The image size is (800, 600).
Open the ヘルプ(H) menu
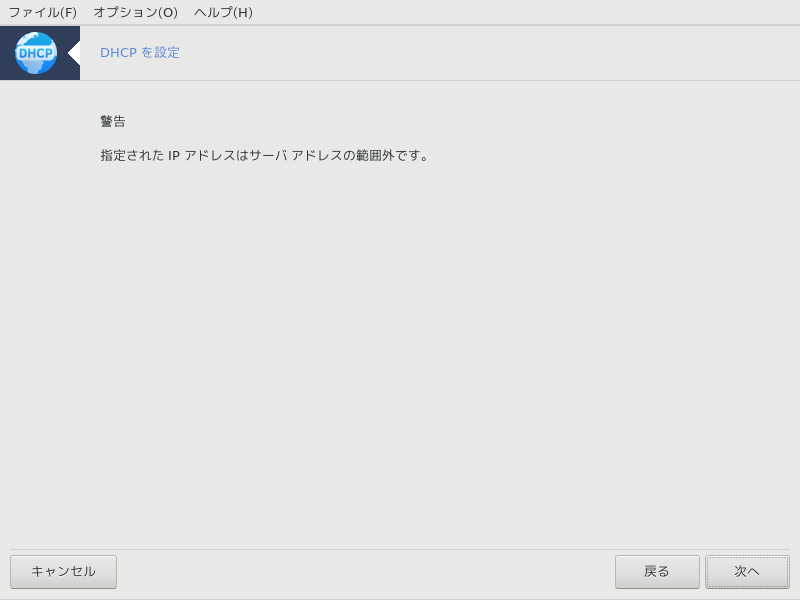point(223,12)
